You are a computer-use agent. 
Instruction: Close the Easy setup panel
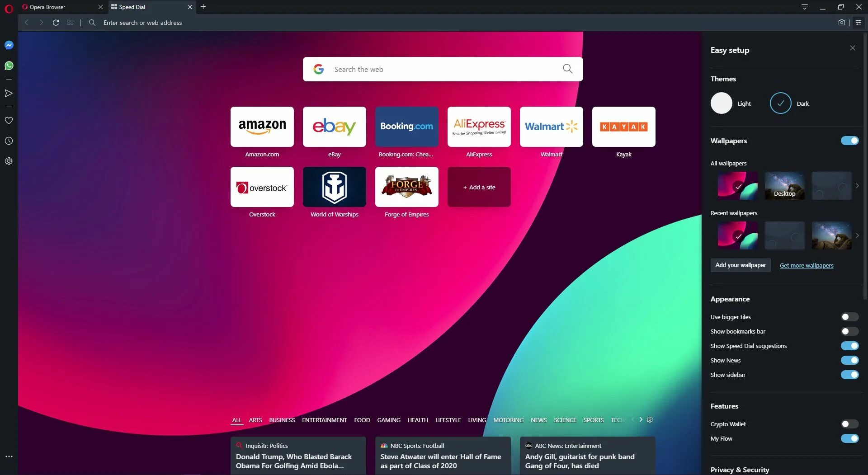[x=852, y=48]
